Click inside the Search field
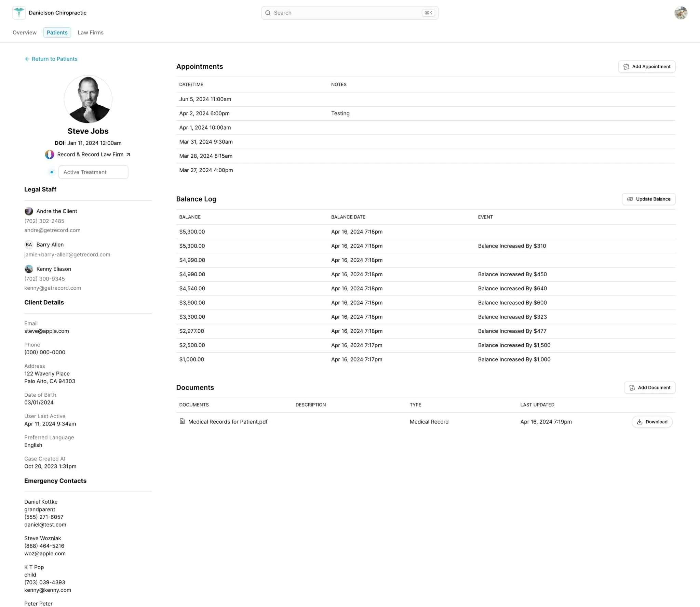Screen dimensions: 700x607 (342, 13)
